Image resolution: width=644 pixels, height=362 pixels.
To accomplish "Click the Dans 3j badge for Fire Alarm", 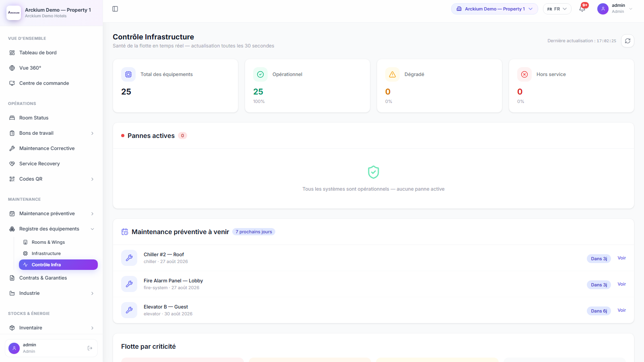I will tap(599, 285).
